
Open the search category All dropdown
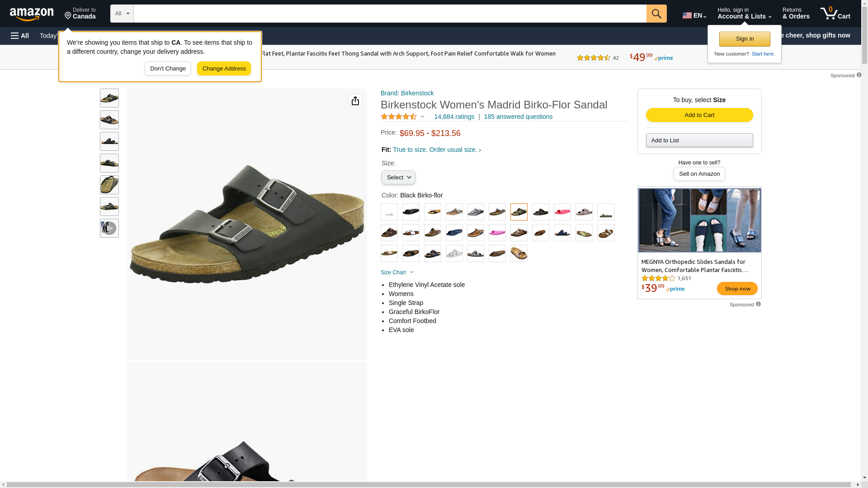pyautogui.click(x=122, y=14)
